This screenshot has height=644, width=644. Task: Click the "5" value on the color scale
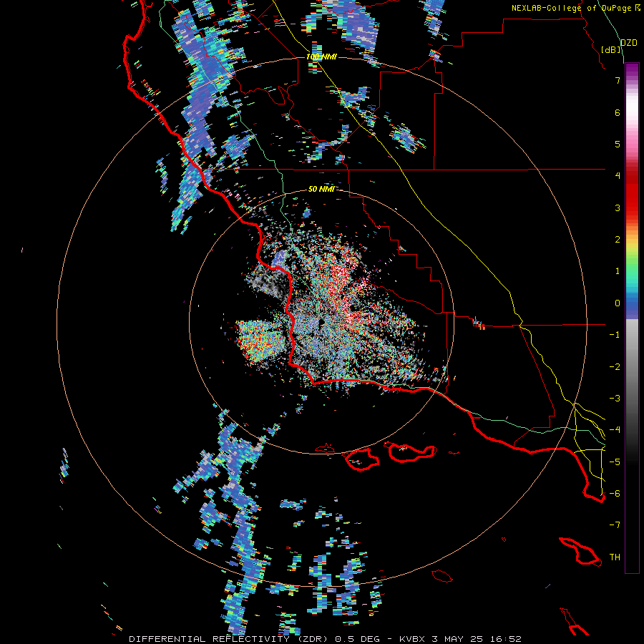(618, 144)
